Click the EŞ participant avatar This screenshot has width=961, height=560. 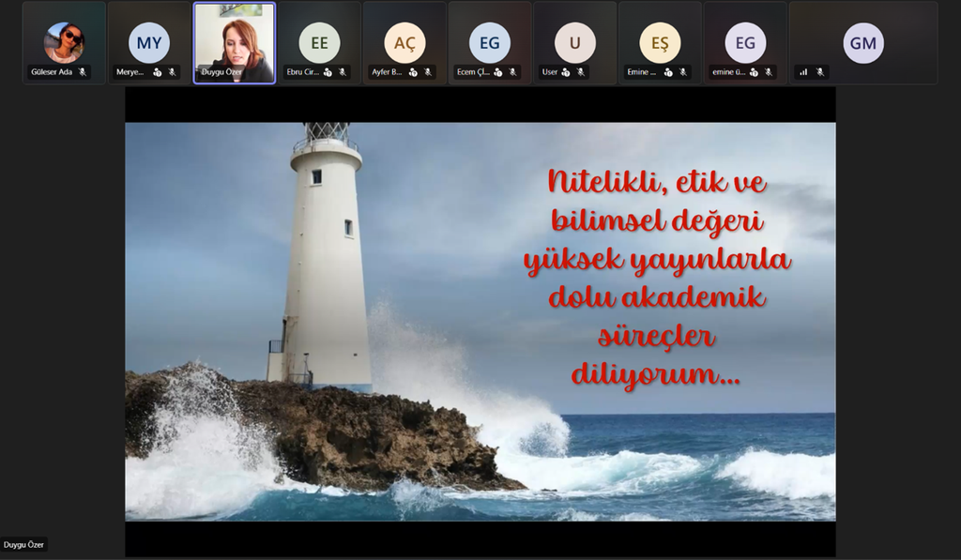pos(660,42)
